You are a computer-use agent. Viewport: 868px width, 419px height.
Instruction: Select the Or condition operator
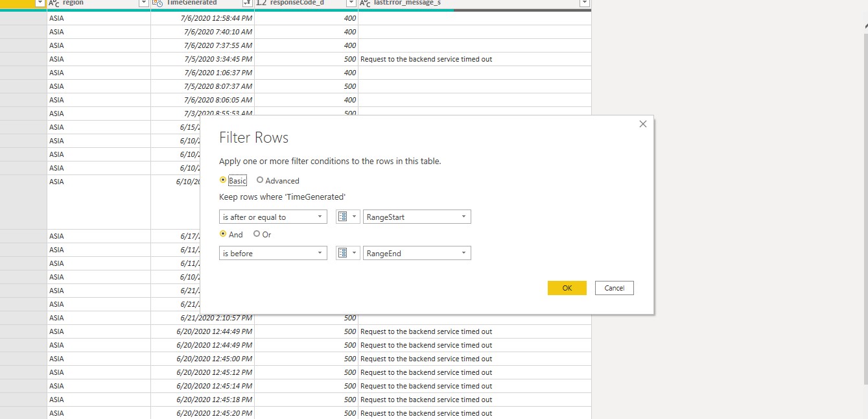pos(262,234)
